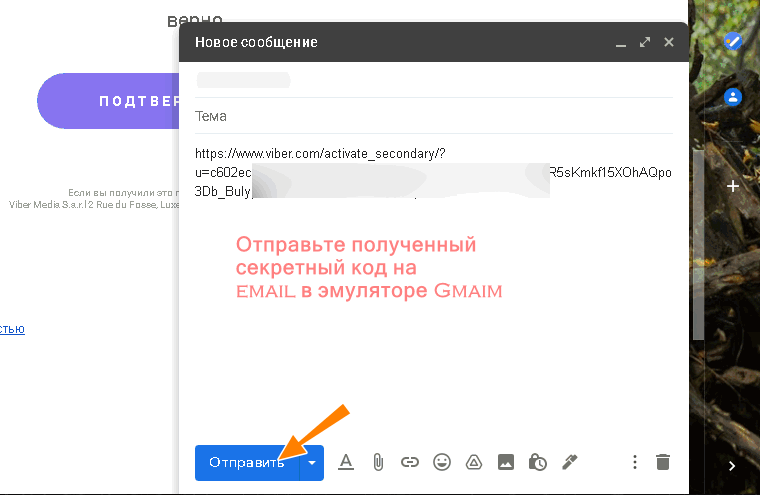Expand compose window to full screen
The height and width of the screenshot is (495, 760).
[x=645, y=42]
